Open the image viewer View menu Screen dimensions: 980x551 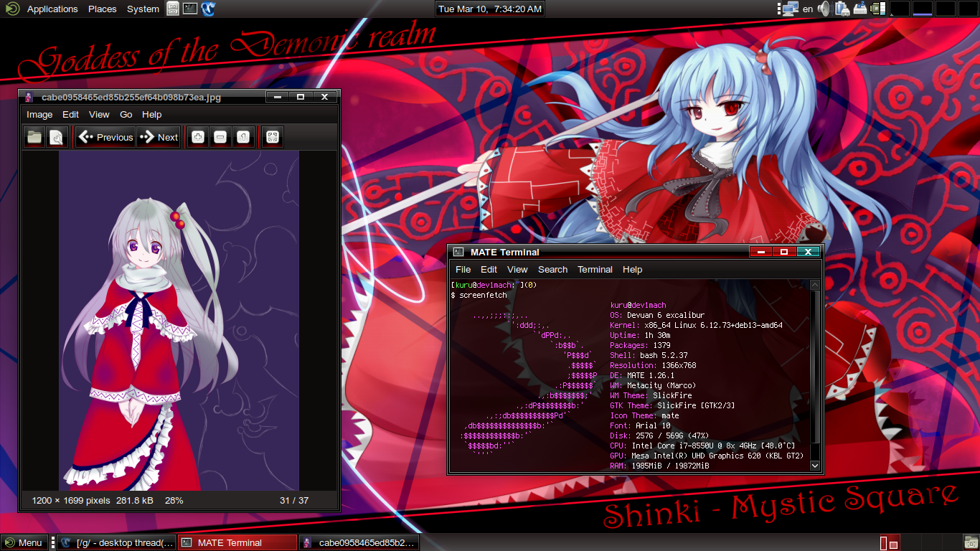point(99,114)
